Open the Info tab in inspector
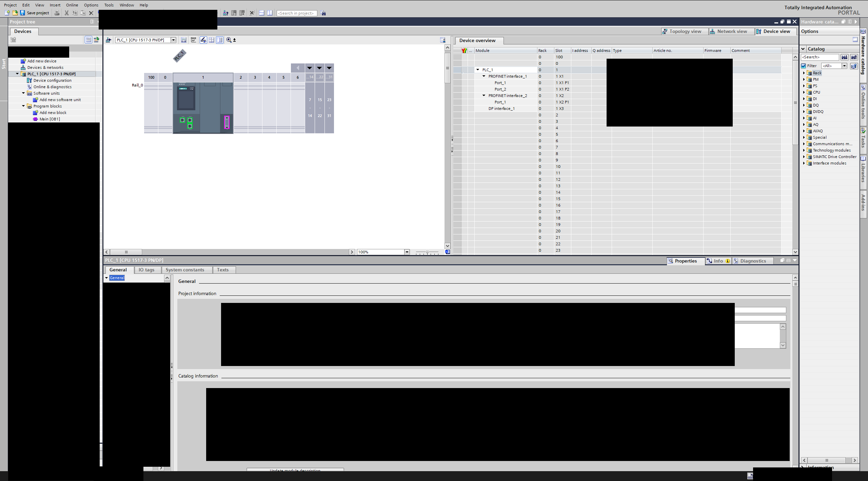This screenshot has width=868, height=481. click(718, 261)
